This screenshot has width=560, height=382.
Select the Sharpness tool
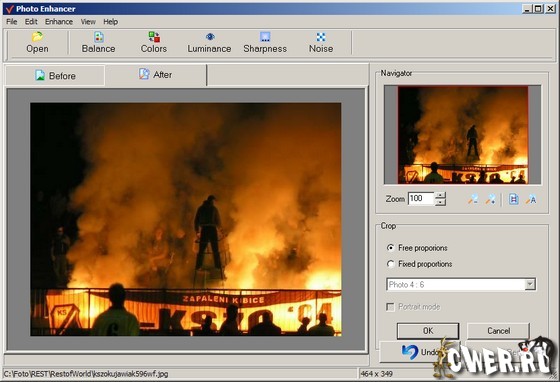(x=265, y=37)
